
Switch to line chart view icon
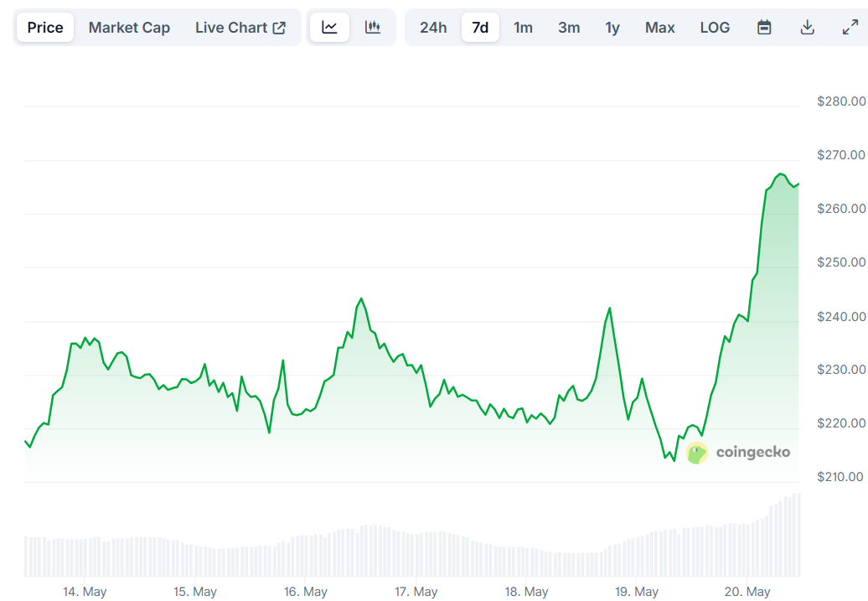tap(329, 27)
